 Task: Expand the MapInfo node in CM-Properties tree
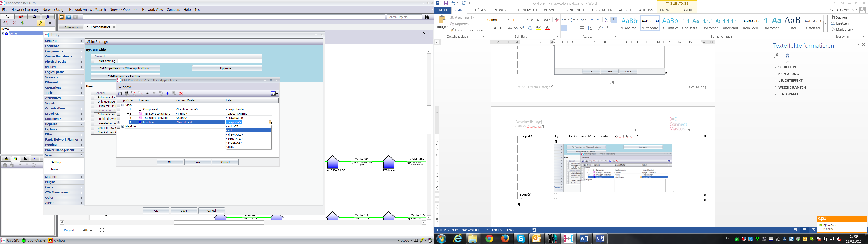123,126
